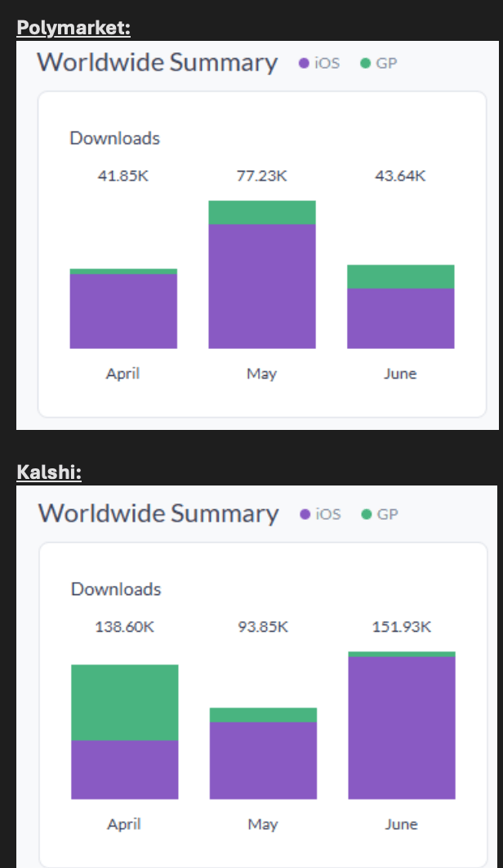
Task: Click the 151.93K value above Kalshi's June bar
Action: point(402,627)
